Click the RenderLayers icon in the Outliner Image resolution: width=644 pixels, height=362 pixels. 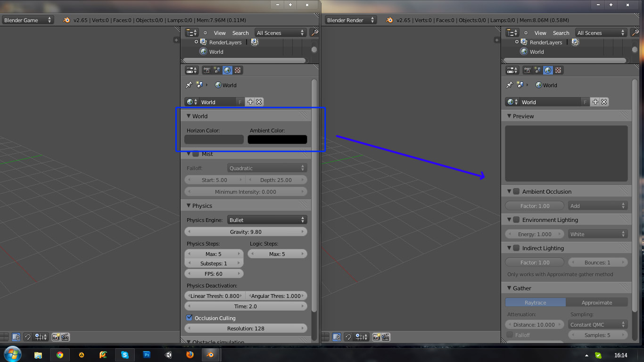tap(203, 42)
